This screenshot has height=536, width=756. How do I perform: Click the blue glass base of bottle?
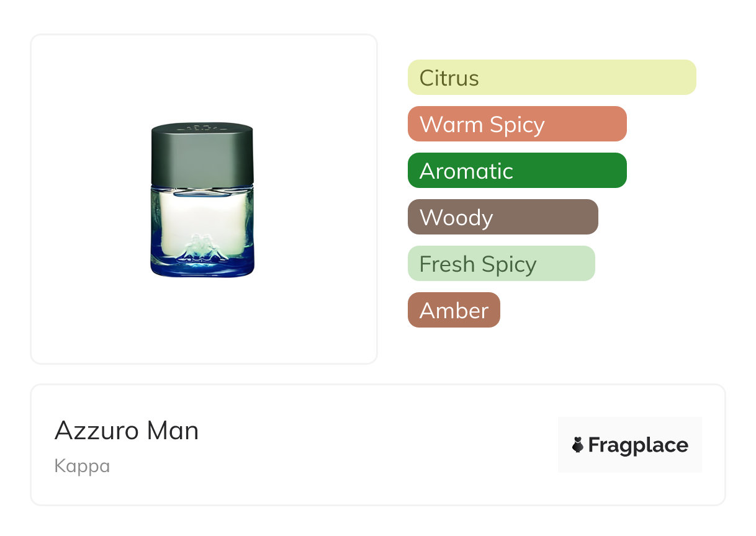(x=202, y=268)
